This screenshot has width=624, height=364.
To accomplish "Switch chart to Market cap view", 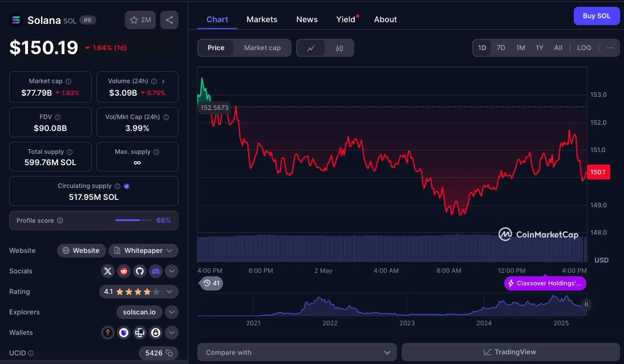I will point(262,48).
